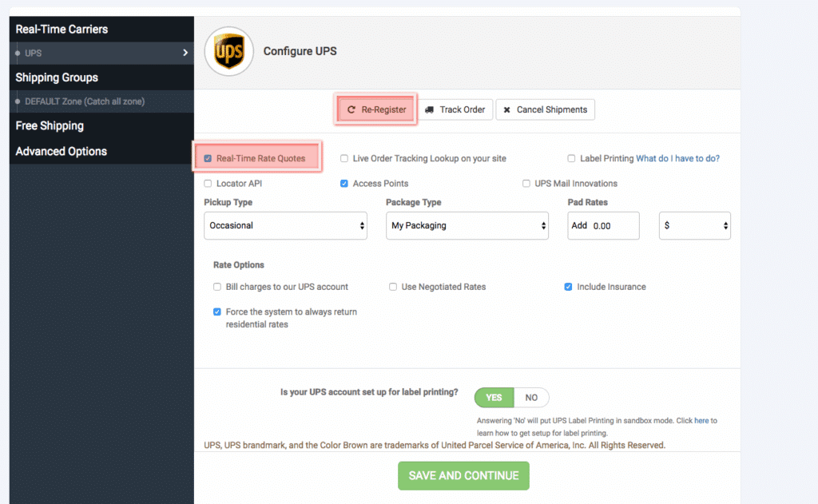Image resolution: width=818 pixels, height=504 pixels.
Task: Open Free Shipping sidebar section
Action: pos(50,125)
